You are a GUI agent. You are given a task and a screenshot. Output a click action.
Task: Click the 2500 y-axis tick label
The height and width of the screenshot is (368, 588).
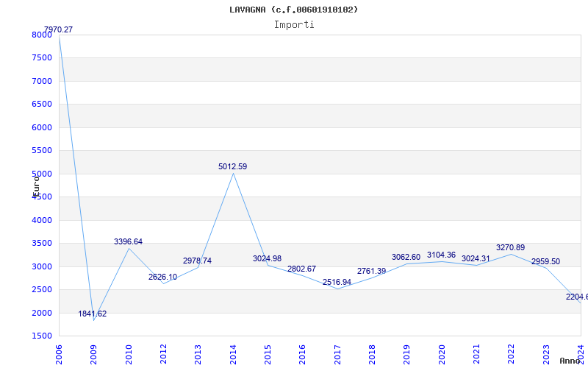pos(42,289)
